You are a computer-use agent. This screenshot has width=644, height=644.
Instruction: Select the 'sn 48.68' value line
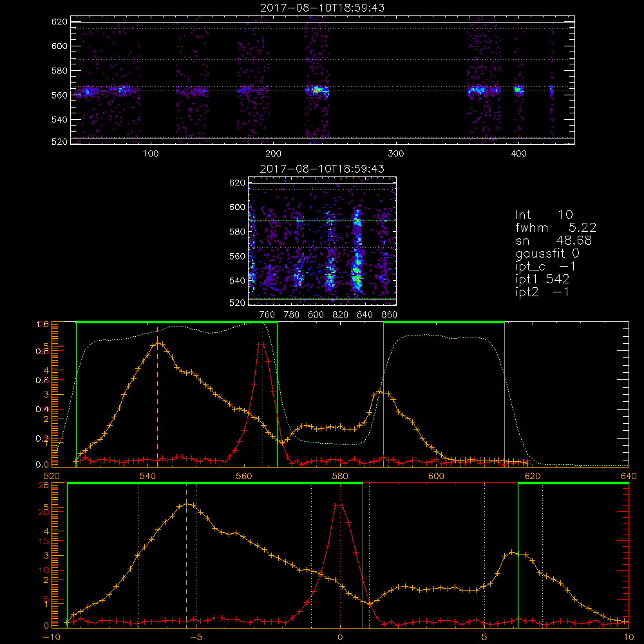553,241
